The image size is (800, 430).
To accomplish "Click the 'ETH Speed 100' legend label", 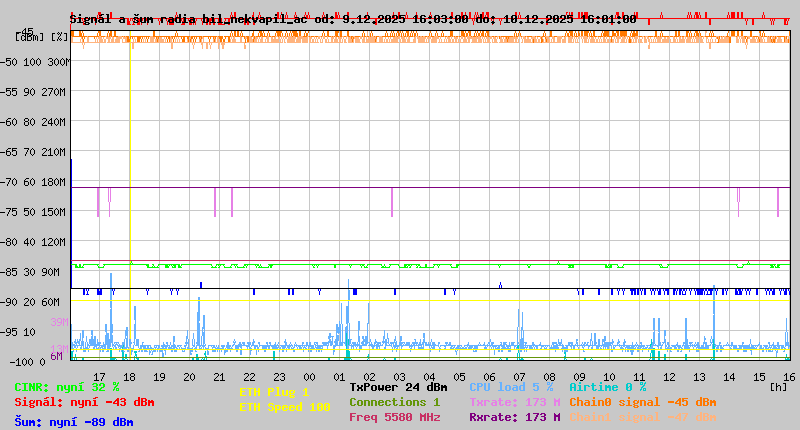I will click(x=285, y=408).
